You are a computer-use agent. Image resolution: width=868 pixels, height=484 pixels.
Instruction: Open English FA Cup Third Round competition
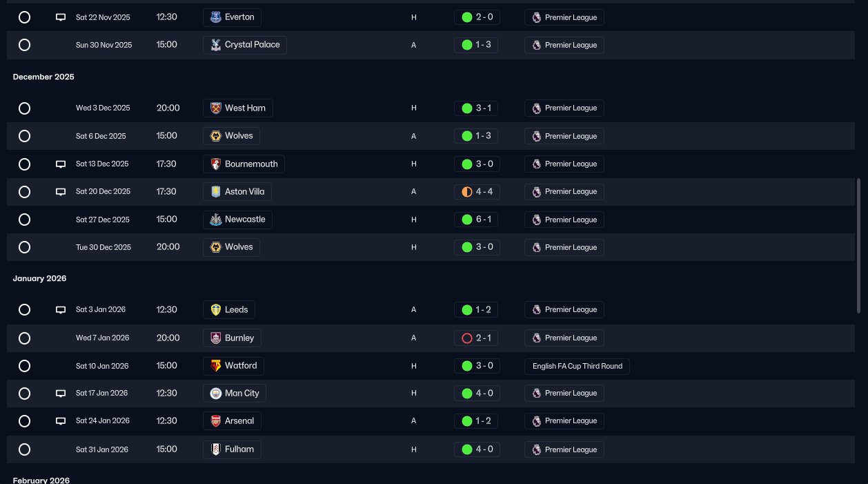tap(577, 366)
